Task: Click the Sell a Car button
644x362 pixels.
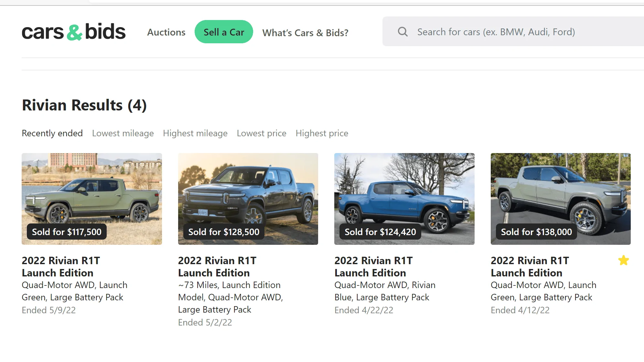Action: 224,32
